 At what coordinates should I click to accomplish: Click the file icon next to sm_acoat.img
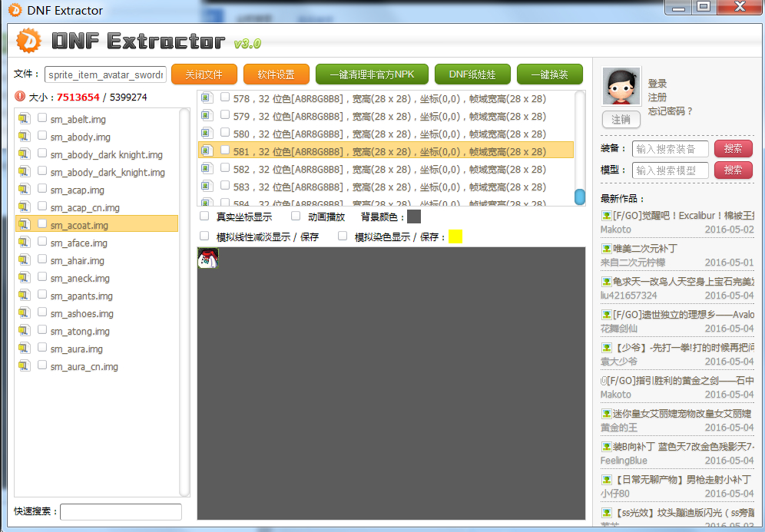24,224
